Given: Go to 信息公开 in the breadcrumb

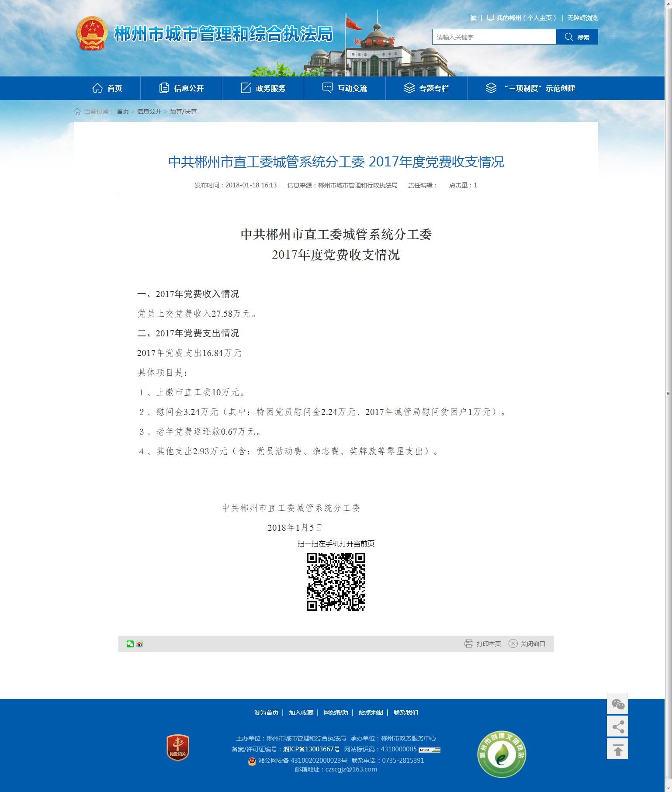Looking at the screenshot, I should pos(149,111).
